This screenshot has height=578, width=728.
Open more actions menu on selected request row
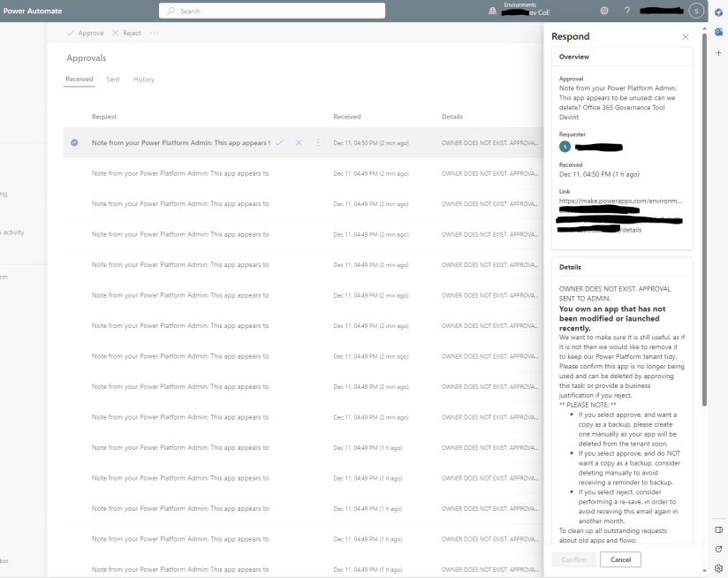[x=317, y=142]
